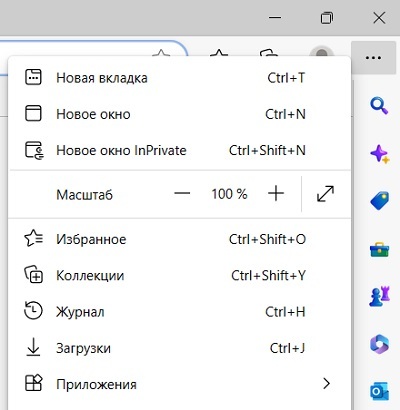Open the Settings and more ellipsis button
This screenshot has height=410, width=400.
coord(373,58)
